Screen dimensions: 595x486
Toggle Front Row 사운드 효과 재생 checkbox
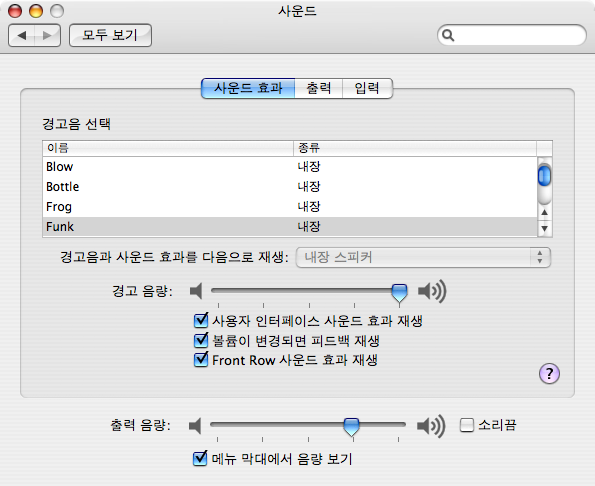click(201, 360)
